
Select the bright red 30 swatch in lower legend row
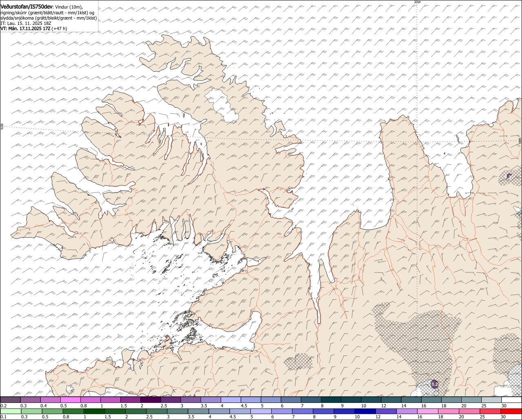(x=511, y=411)
